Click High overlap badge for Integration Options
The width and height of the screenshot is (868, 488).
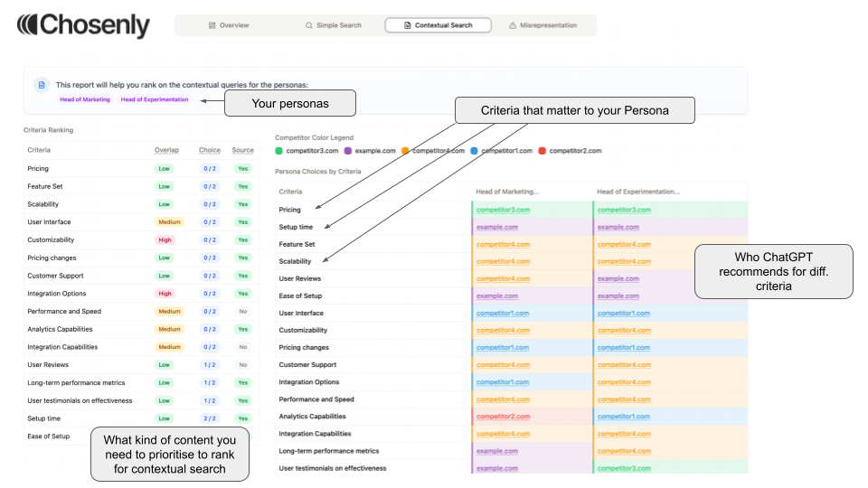(165, 294)
